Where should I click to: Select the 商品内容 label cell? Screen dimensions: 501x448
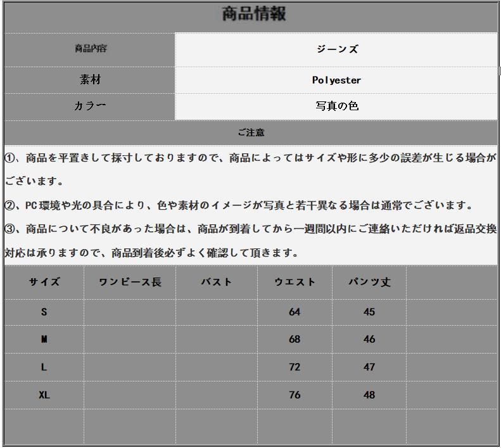[x=90, y=49]
